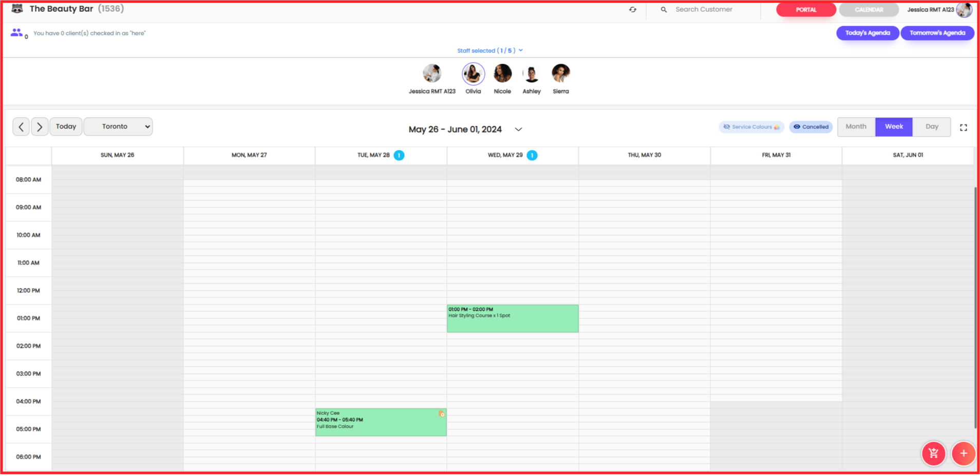The image size is (980, 476).
Task: Switch to Month view
Action: [x=856, y=127]
